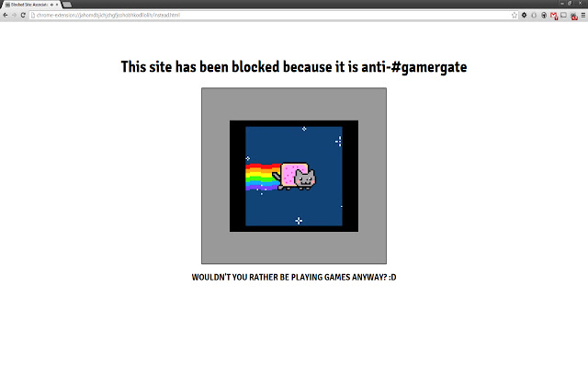Open the grey droplet extension icon
Image resolution: width=588 pixels, height=368 pixels.
click(x=534, y=15)
